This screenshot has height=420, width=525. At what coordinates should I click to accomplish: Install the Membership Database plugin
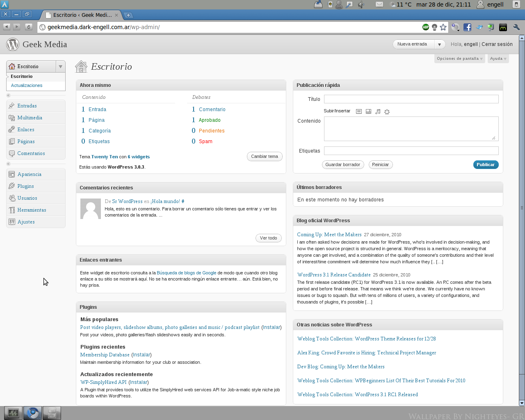[x=142, y=355]
